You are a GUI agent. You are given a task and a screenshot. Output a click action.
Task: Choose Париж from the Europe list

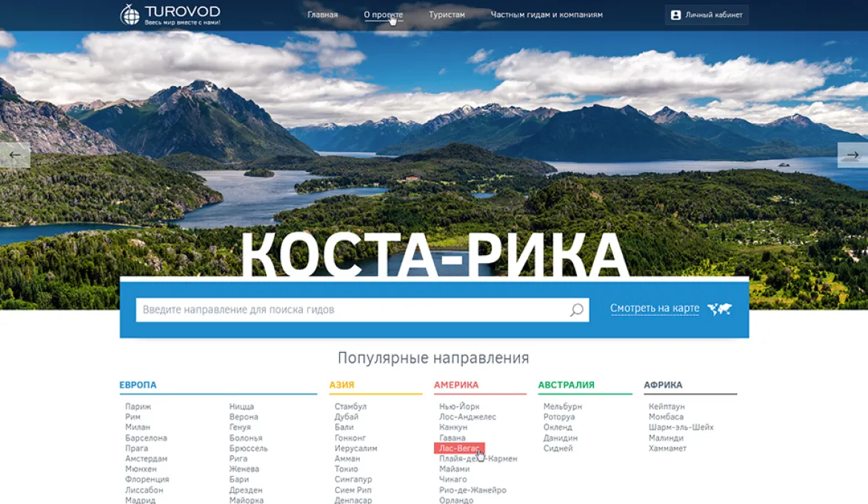pos(138,406)
